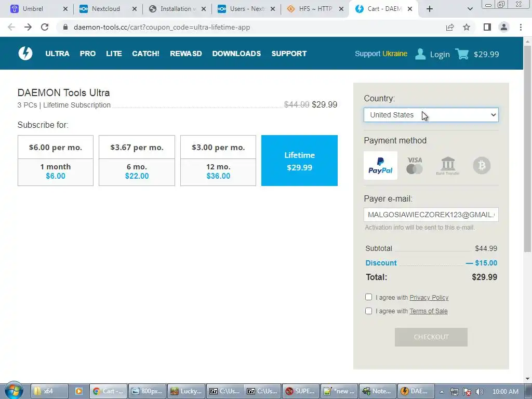Choose 1 month $6.00 plan
Screen dimensions: 532x399
(x=55, y=161)
